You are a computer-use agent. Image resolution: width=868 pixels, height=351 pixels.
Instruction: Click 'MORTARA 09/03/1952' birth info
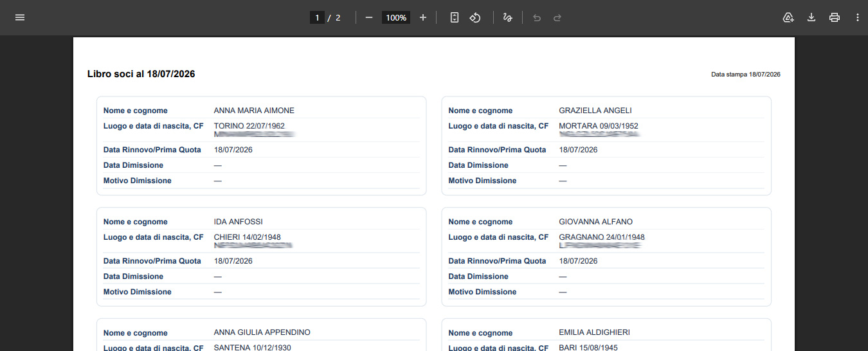[599, 126]
